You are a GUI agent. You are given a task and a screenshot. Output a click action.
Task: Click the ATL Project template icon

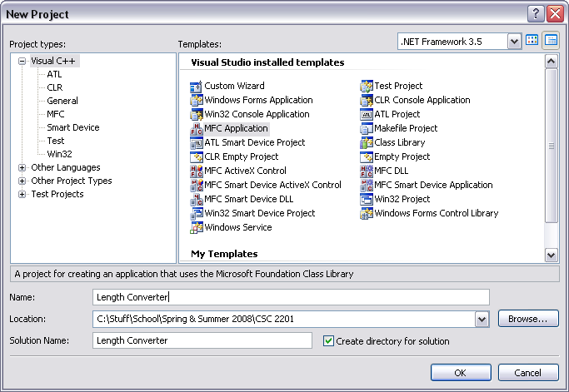[x=367, y=114]
